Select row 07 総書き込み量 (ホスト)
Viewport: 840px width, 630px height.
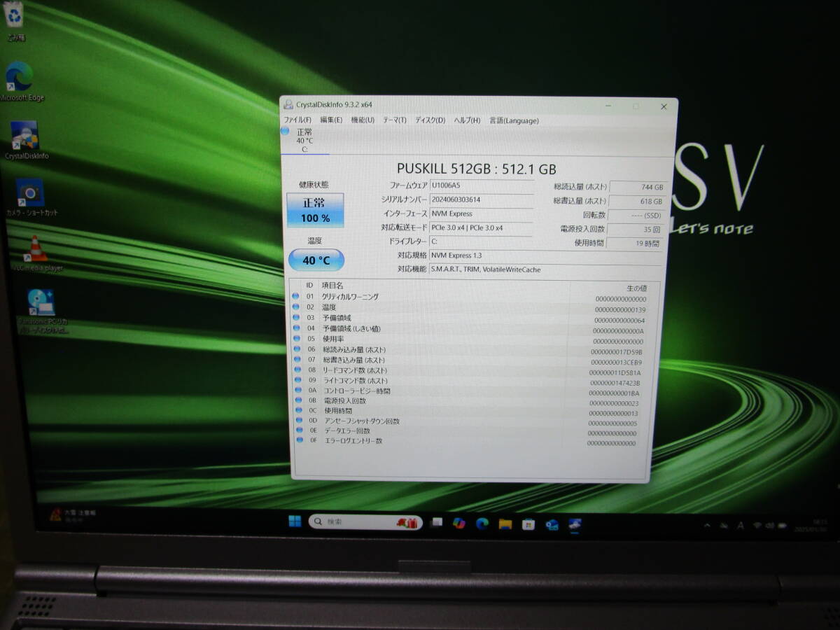(473, 360)
